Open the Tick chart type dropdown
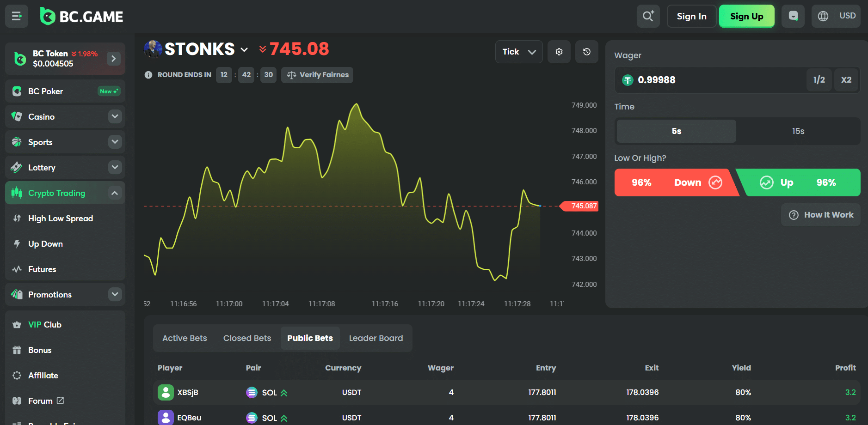The image size is (868, 425). pyautogui.click(x=519, y=52)
